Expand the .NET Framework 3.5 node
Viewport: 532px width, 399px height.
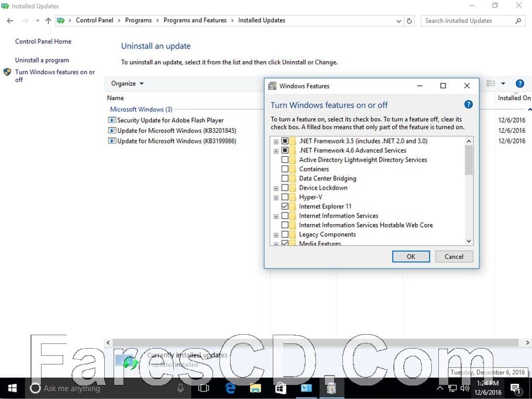(x=276, y=142)
